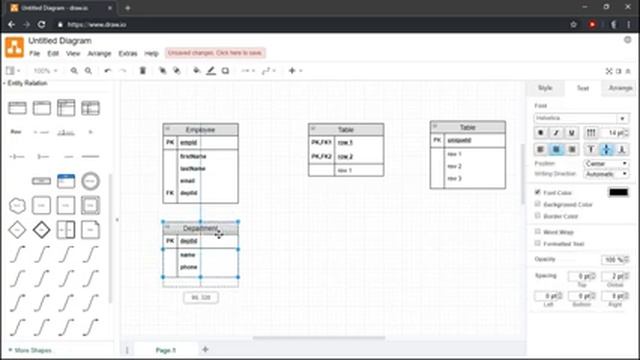Click the zoom out magnifier icon
The height and width of the screenshot is (360, 640).
tap(88, 71)
